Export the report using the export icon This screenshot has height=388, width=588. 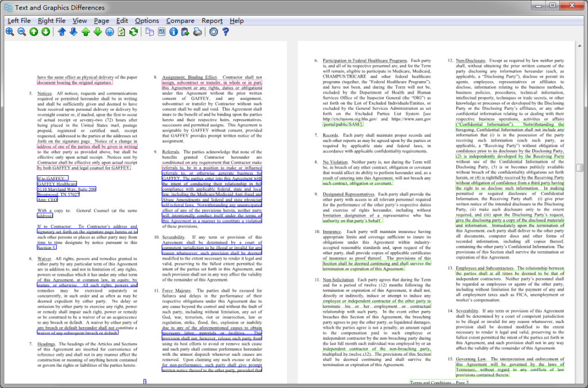tap(185, 32)
